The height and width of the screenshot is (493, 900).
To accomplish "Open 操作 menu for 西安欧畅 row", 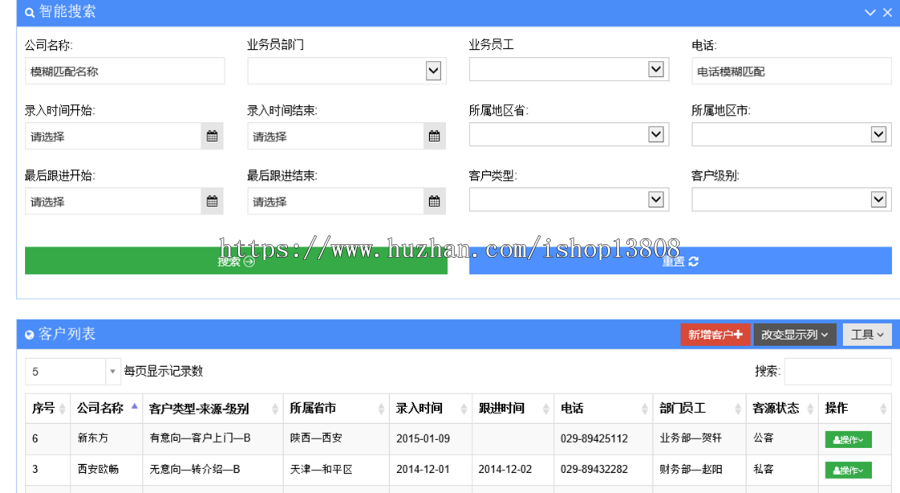I will 848,470.
